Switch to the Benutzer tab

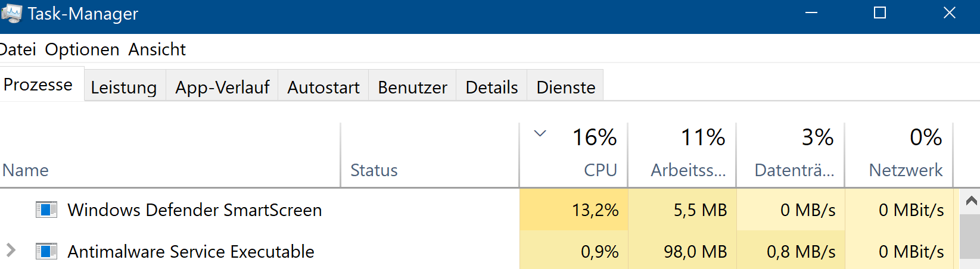[x=412, y=87]
